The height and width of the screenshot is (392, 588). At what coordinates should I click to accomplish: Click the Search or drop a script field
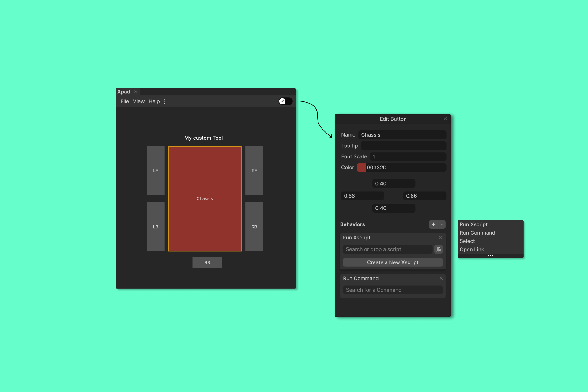(387, 249)
